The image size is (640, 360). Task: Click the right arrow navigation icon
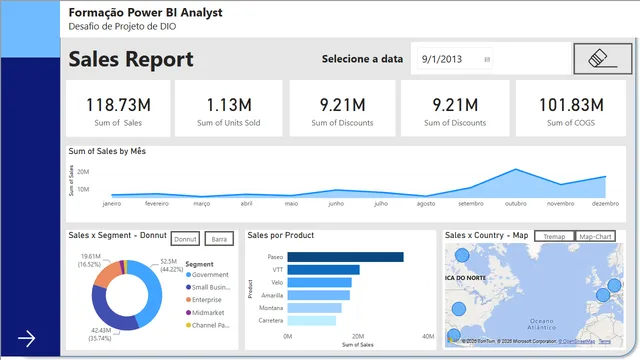pos(27,338)
